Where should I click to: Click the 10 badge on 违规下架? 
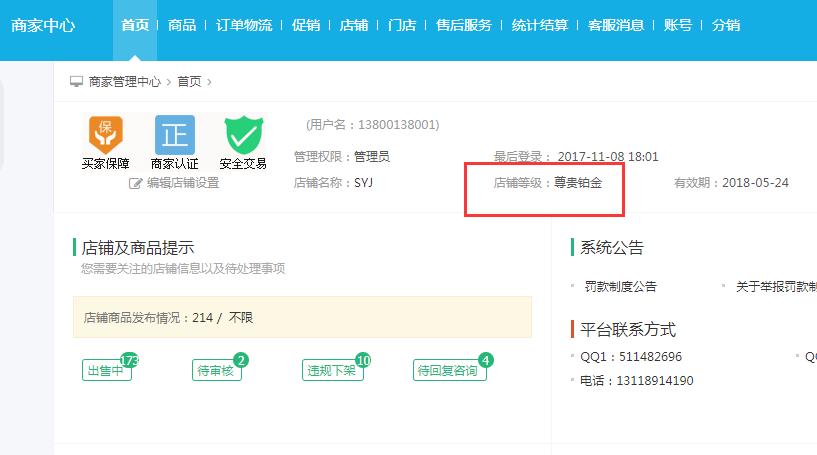pos(363,360)
